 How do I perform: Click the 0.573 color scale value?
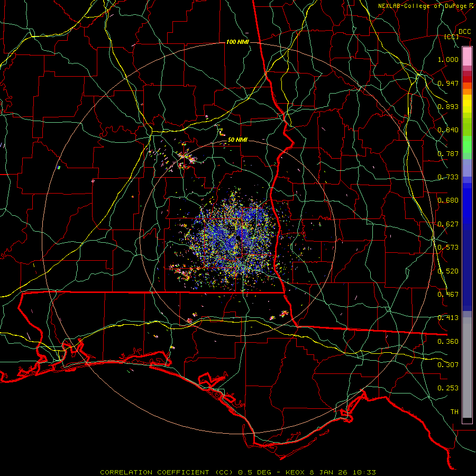pos(448,248)
